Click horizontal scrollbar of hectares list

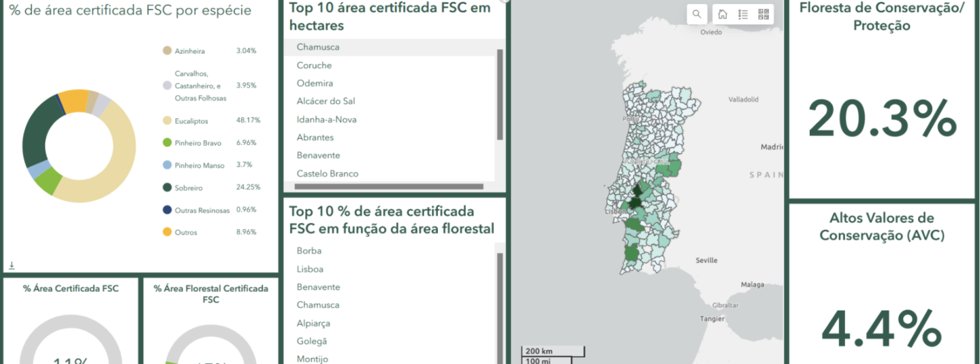click(x=388, y=186)
